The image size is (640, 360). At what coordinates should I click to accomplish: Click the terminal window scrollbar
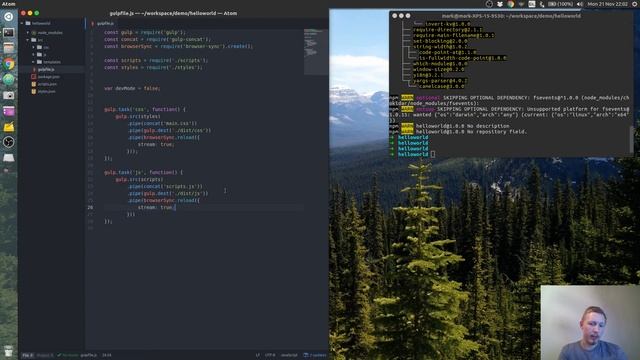point(632,139)
